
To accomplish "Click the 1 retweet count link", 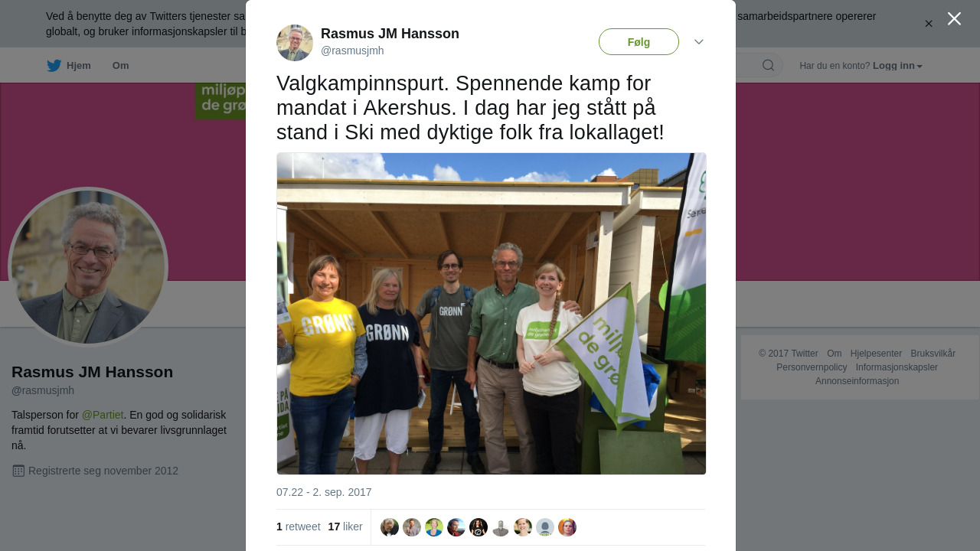I will tap(299, 527).
